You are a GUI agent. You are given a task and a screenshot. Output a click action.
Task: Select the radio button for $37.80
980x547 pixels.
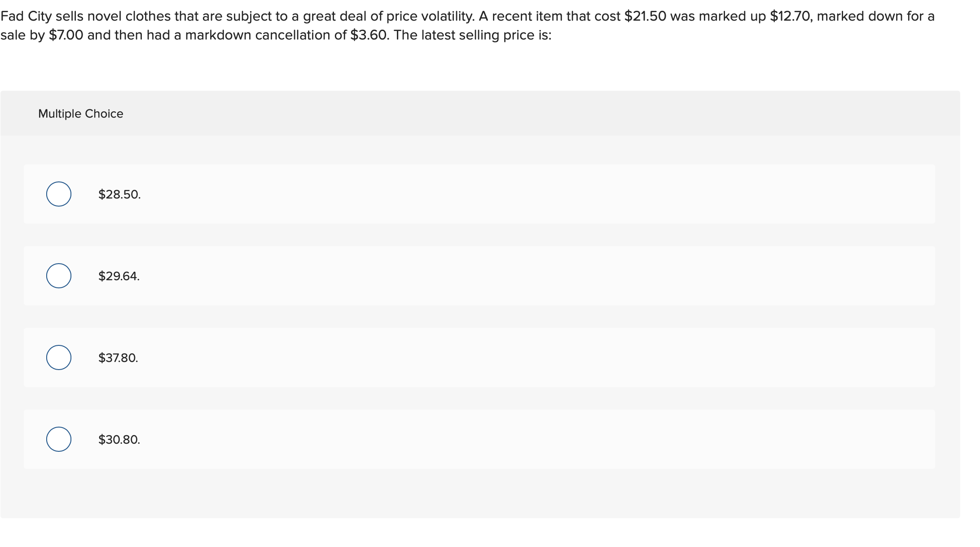coord(58,357)
